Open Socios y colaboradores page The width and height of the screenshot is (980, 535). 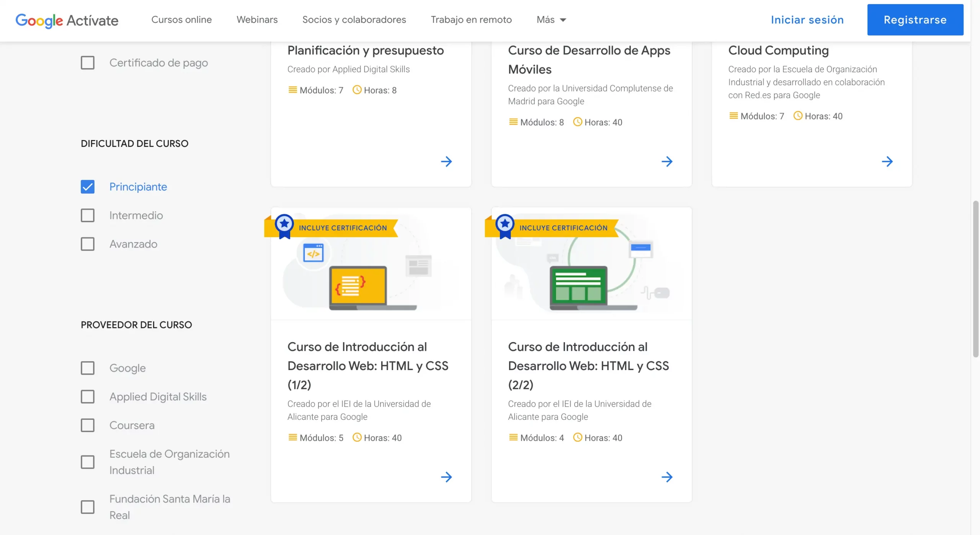354,20
